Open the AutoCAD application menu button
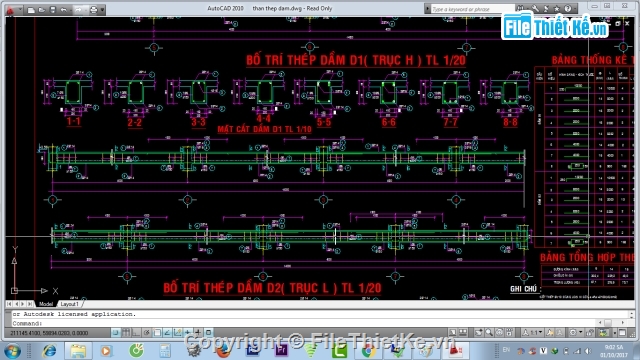 [x=10, y=10]
